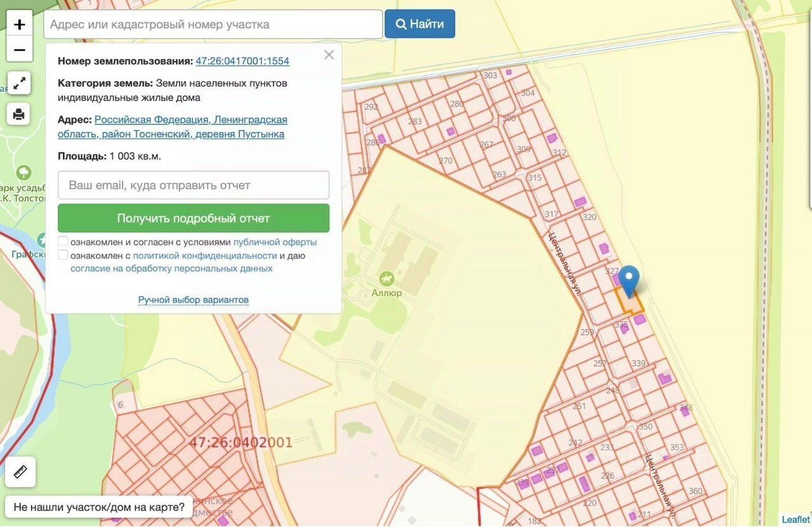
Task: Print the map
Action: pyautogui.click(x=19, y=114)
